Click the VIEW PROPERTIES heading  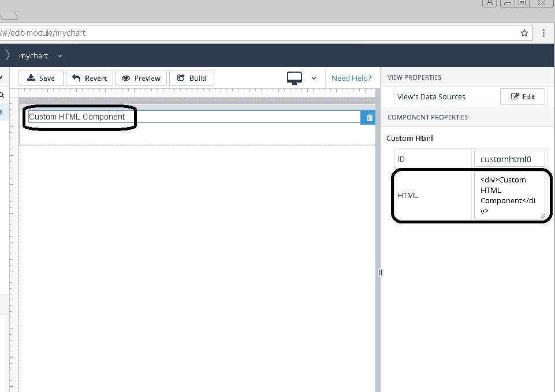coord(414,77)
